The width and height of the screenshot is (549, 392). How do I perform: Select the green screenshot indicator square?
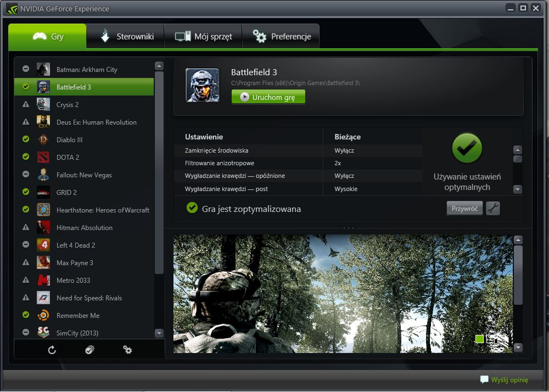[x=479, y=339]
